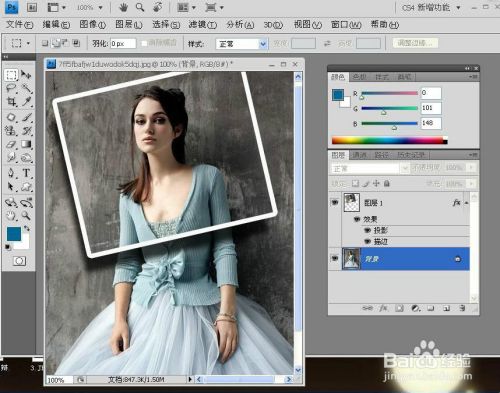500x393 pixels.
Task: Open the tool preset picker arrow
Action: [x=28, y=43]
